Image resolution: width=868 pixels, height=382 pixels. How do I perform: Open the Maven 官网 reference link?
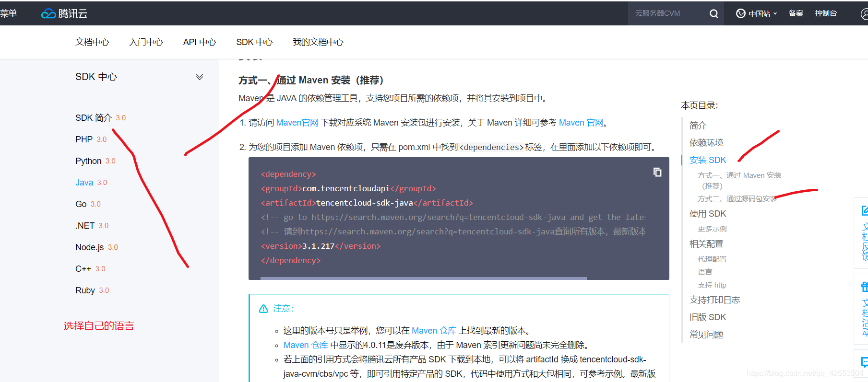point(582,123)
